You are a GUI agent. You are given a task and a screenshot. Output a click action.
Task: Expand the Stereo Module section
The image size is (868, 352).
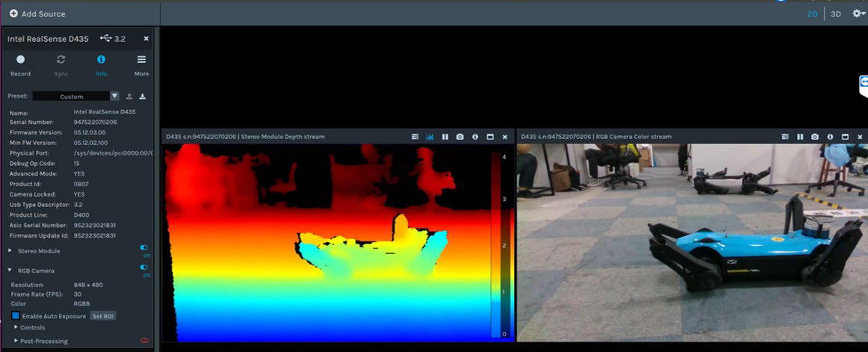pyautogui.click(x=10, y=250)
